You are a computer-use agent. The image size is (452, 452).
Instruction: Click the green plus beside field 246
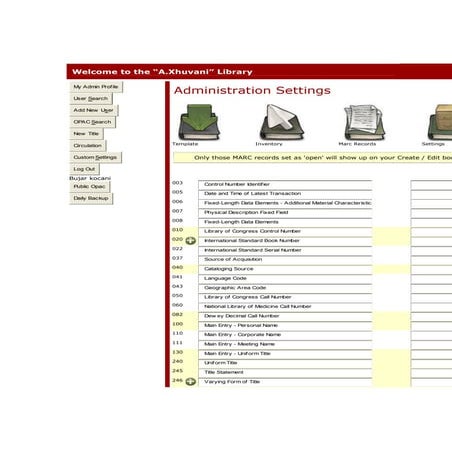coord(191,382)
